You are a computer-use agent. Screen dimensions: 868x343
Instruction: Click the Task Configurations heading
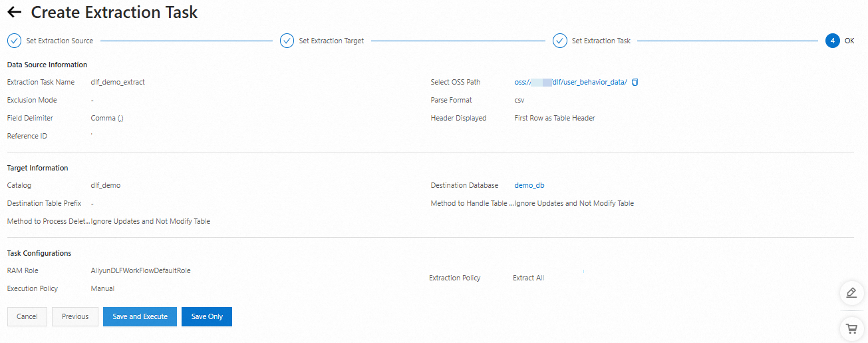(x=39, y=253)
